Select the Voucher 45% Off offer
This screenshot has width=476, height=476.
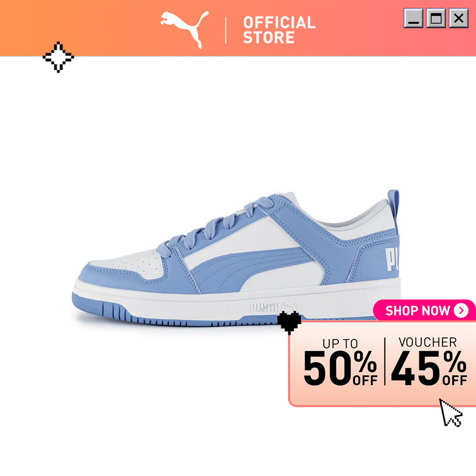pyautogui.click(x=429, y=361)
